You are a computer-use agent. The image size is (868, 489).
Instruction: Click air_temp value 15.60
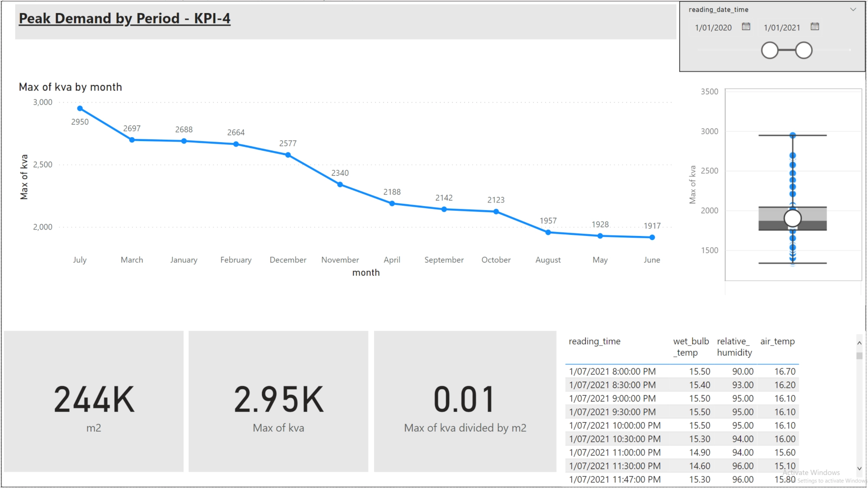point(785,452)
